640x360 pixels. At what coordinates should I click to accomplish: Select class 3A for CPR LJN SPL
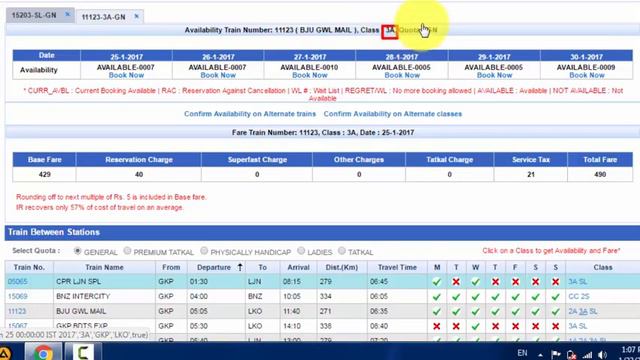573,282
